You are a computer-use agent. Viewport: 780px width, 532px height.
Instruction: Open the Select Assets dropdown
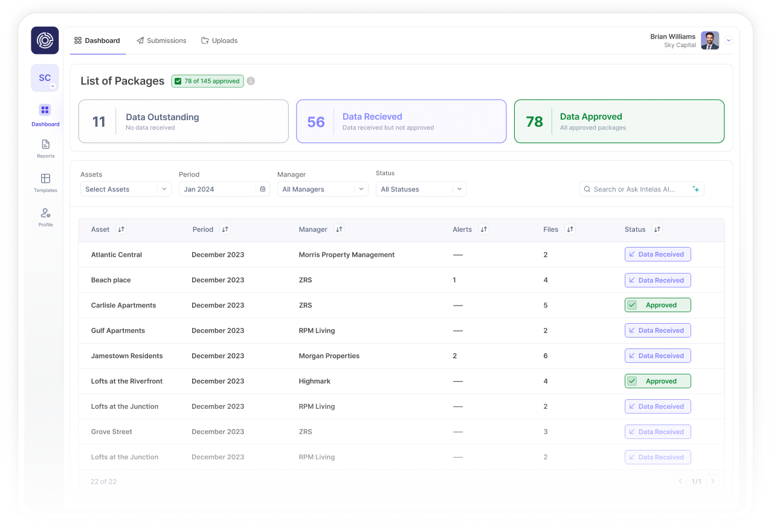125,188
